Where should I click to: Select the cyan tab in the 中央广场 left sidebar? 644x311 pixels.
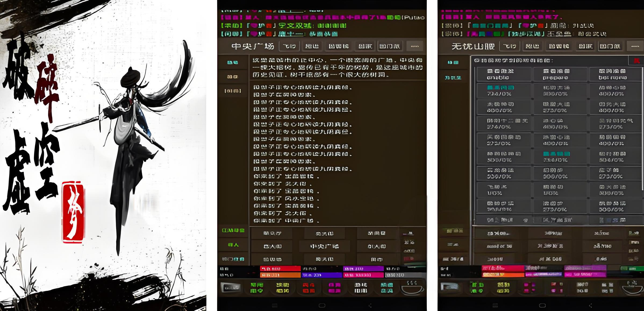tap(232, 62)
